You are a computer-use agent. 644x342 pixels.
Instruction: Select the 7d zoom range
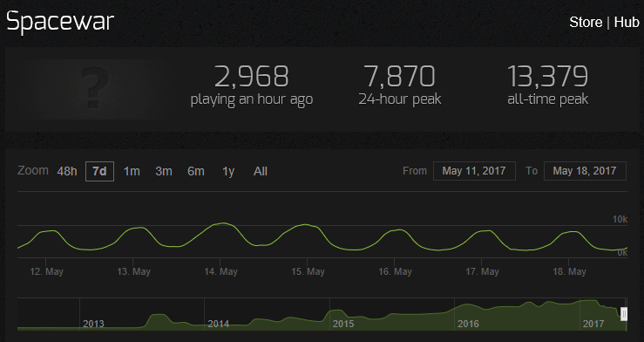pos(99,171)
